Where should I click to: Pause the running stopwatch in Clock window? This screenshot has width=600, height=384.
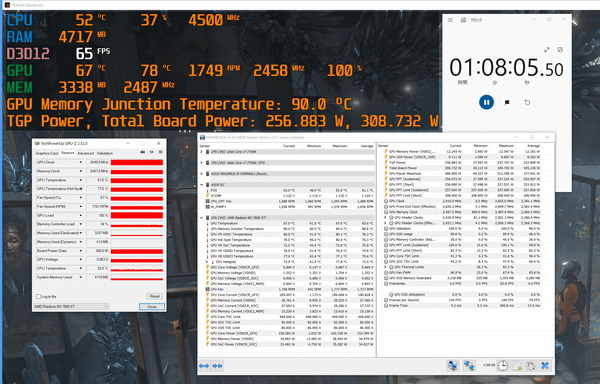[486, 102]
